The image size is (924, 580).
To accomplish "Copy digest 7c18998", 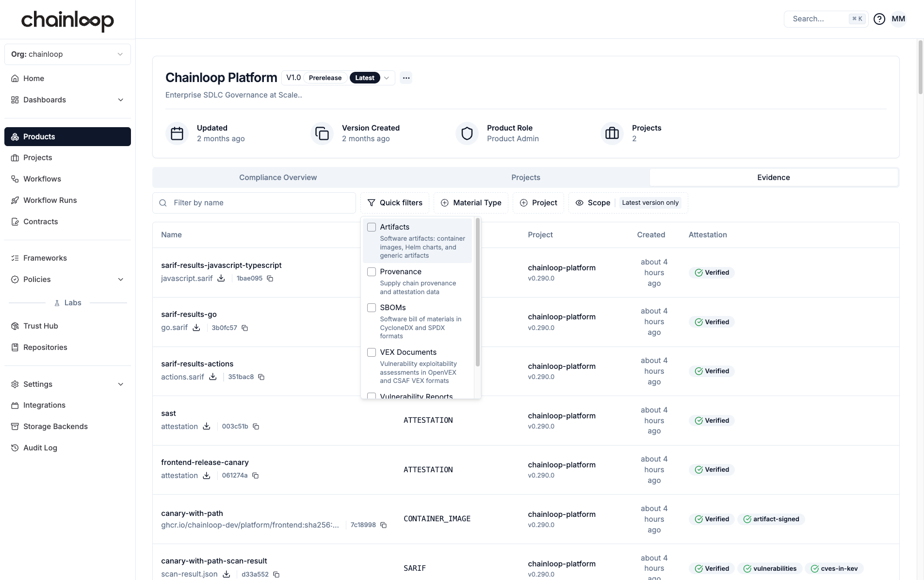I will [384, 525].
